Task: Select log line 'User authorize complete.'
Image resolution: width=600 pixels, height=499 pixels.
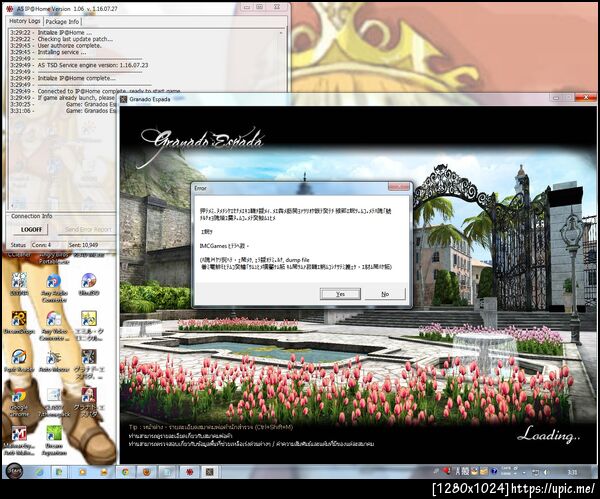Action: pos(69,46)
